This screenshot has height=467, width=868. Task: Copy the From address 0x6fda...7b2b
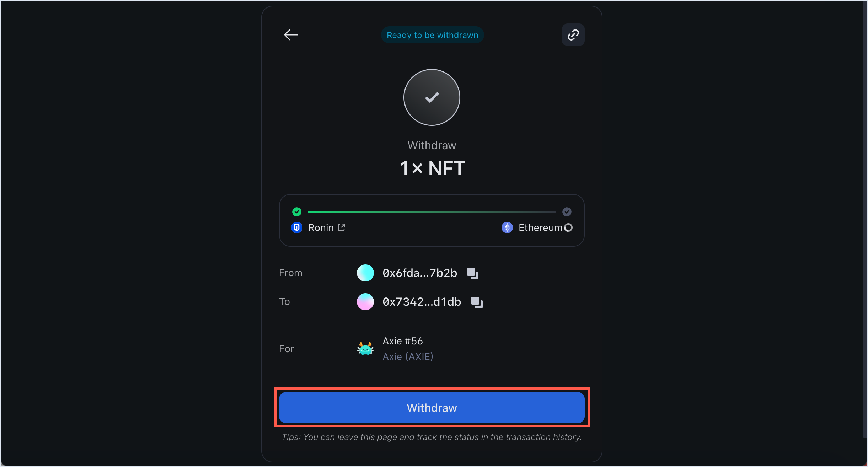point(473,273)
